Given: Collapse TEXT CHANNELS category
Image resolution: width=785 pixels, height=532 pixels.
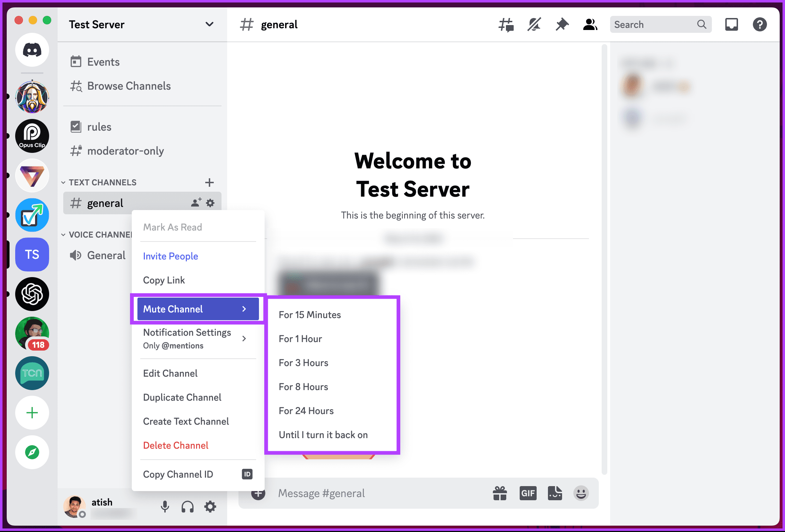Looking at the screenshot, I should 99,183.
